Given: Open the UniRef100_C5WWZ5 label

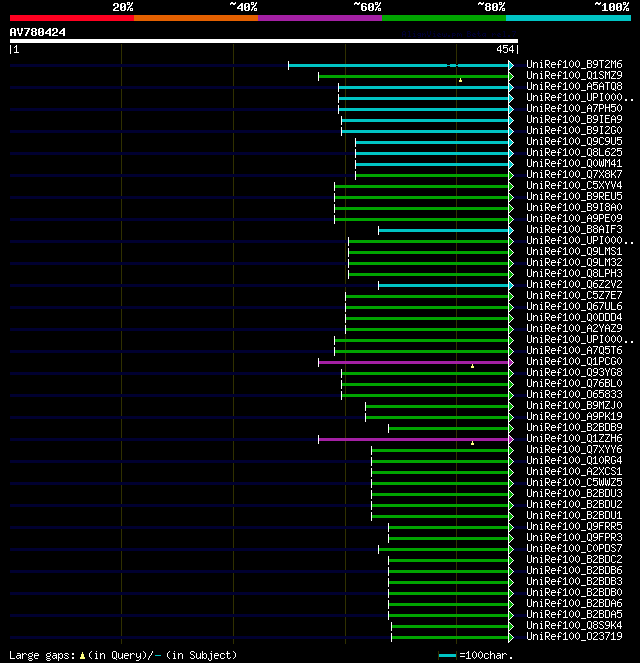Looking at the screenshot, I should click(574, 482).
